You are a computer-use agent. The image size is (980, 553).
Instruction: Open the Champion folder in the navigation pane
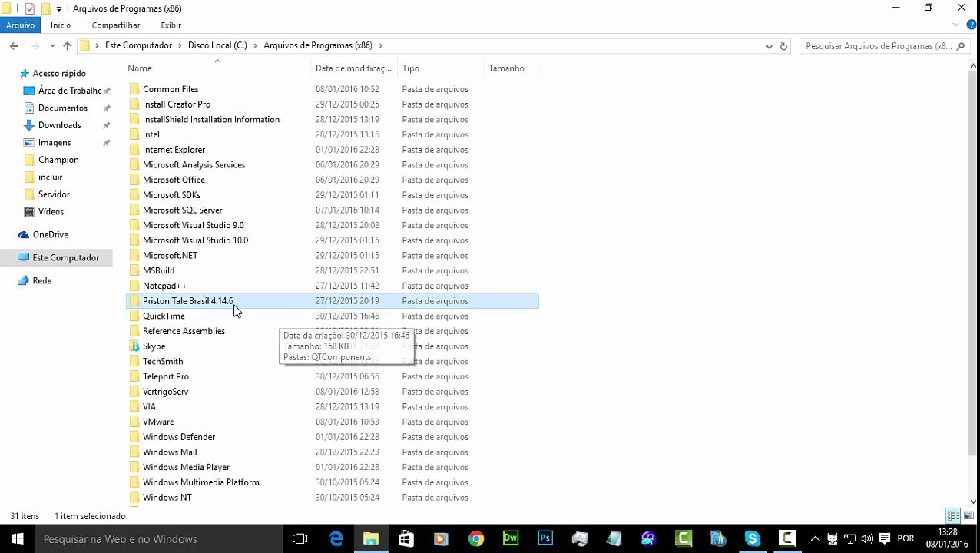pos(58,160)
